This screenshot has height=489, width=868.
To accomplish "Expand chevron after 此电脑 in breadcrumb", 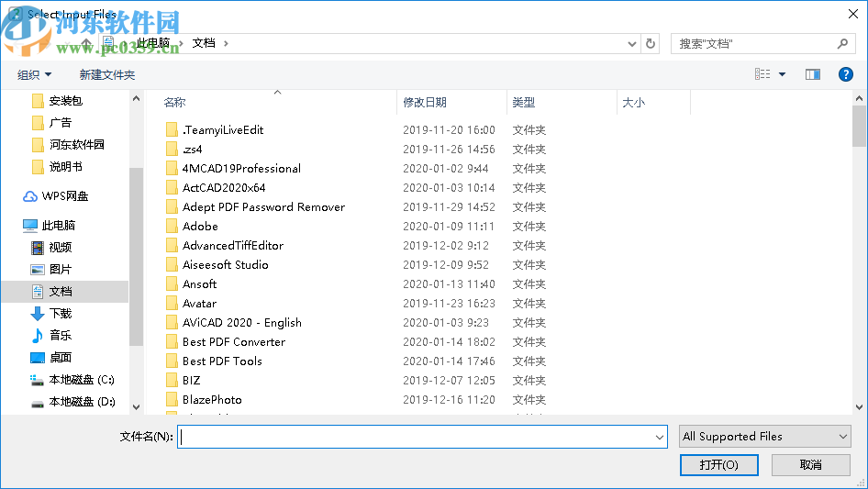I will [x=181, y=43].
